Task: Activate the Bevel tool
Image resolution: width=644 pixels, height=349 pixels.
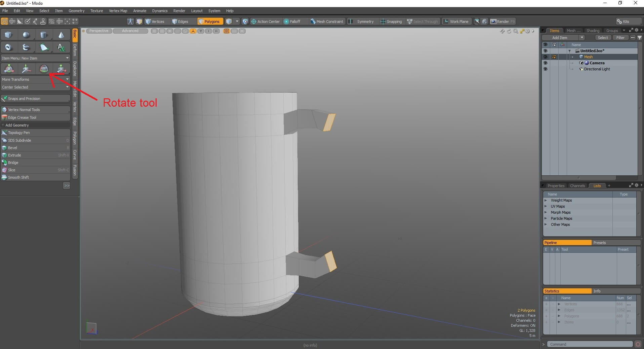Action: tap(13, 147)
